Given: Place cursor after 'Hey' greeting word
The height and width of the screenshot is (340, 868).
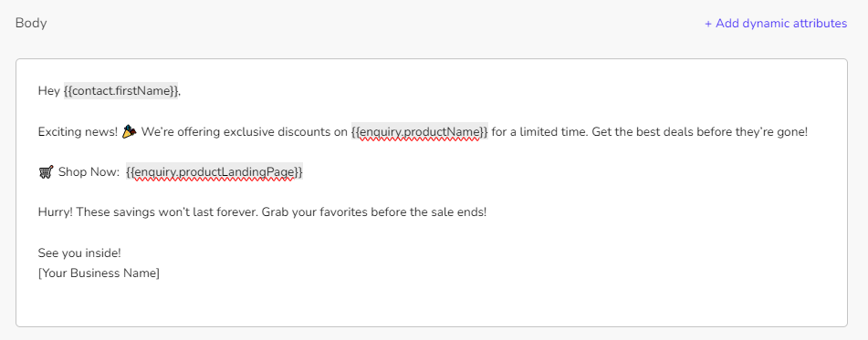Looking at the screenshot, I should [60, 90].
